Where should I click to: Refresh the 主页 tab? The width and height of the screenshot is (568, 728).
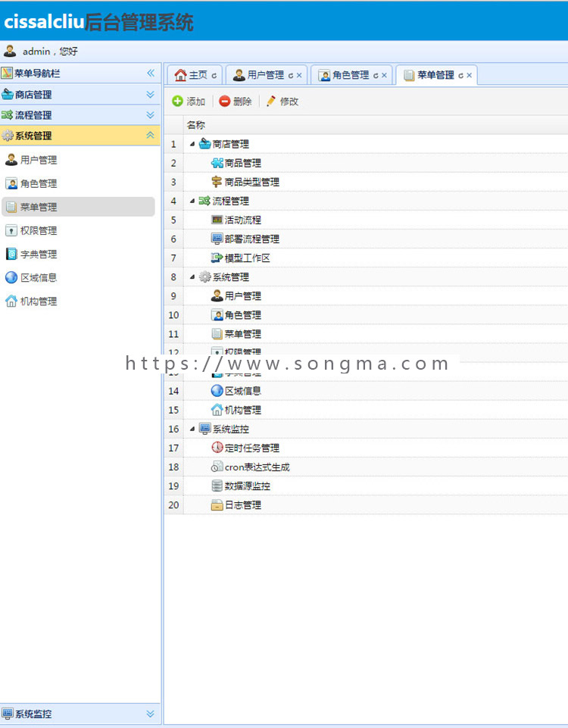214,76
